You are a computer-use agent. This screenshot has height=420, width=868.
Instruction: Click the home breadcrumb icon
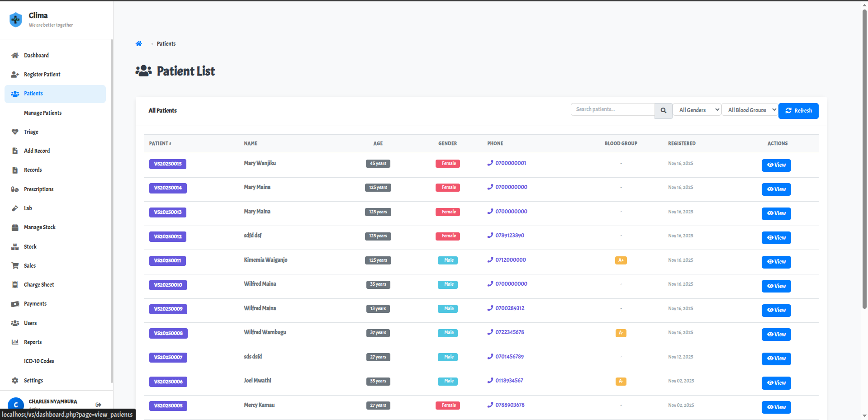[139, 44]
